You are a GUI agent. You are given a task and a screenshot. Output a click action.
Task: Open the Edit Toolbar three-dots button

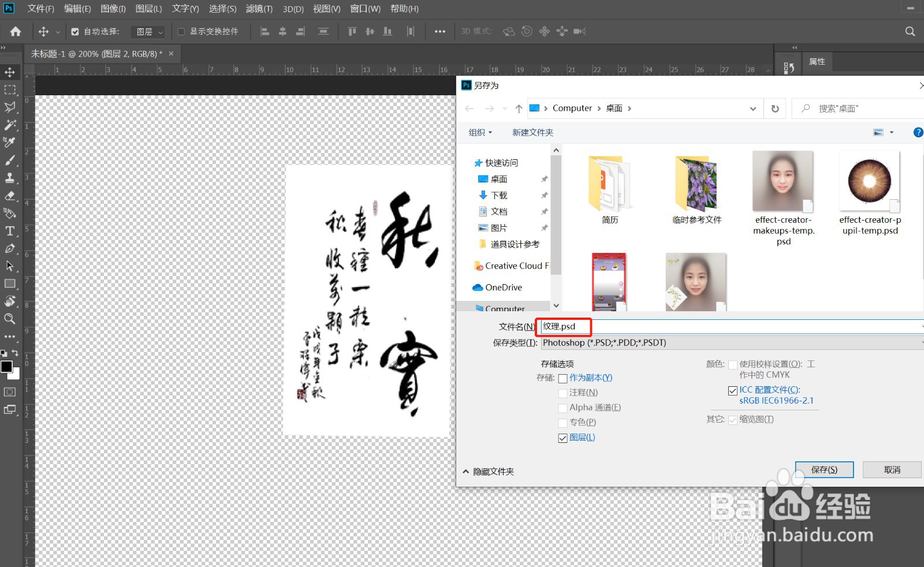coord(10,336)
